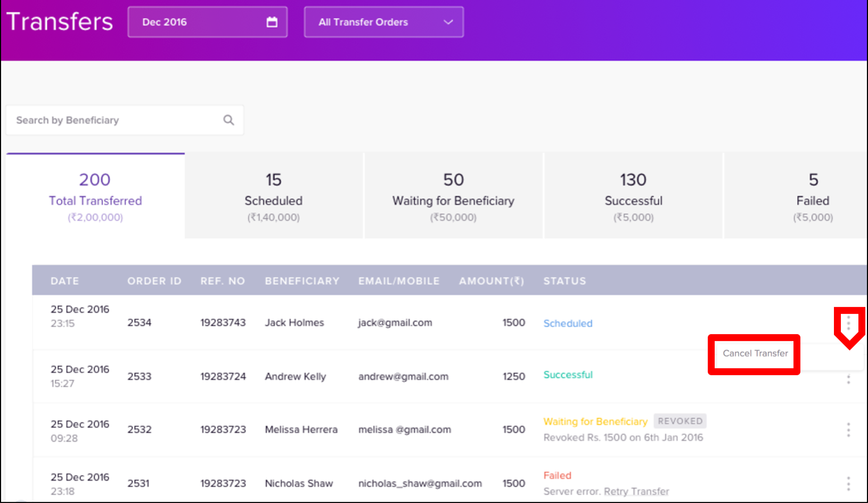Open the Dec 2016 date picker
Image resolution: width=868 pixels, height=503 pixels.
click(x=208, y=22)
